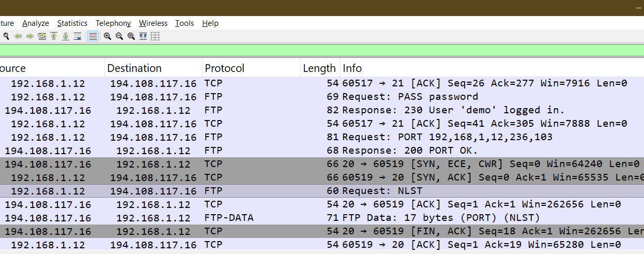Go back in packet history
This screenshot has width=644, height=254.
tap(18, 36)
